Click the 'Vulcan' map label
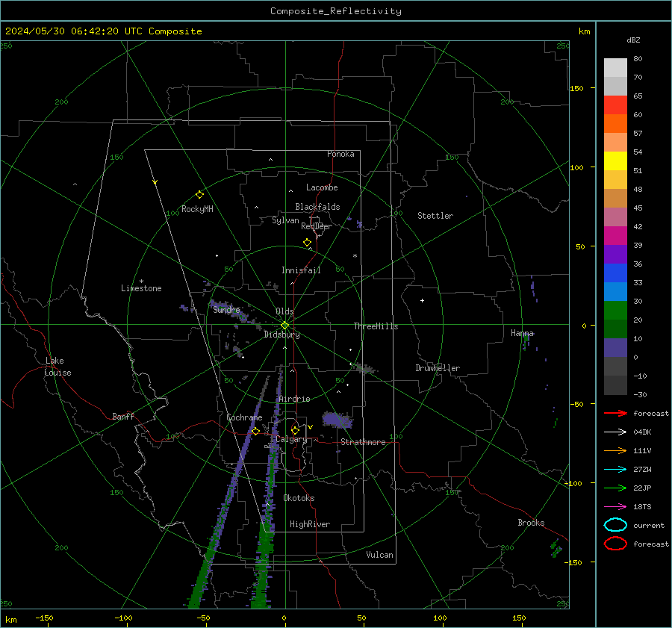 pos(379,555)
